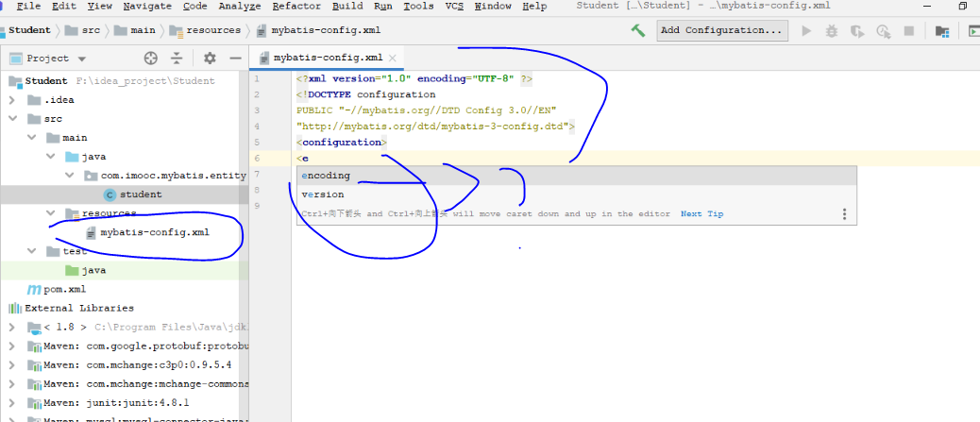The width and height of the screenshot is (980, 422).
Task: Select mybatis-config.xml in the project tree
Action: [x=155, y=232]
